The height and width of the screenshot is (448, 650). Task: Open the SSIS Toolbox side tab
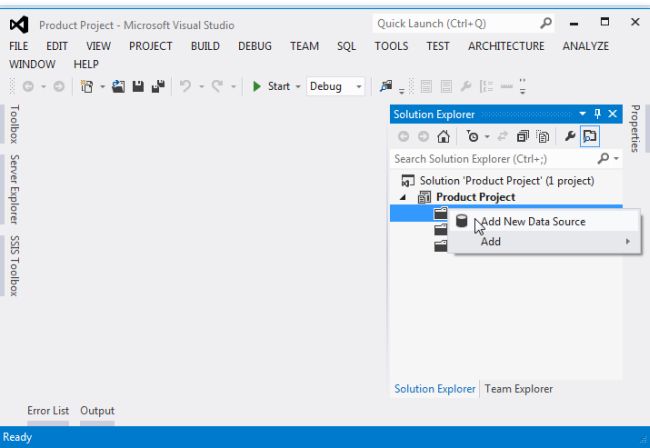(14, 266)
